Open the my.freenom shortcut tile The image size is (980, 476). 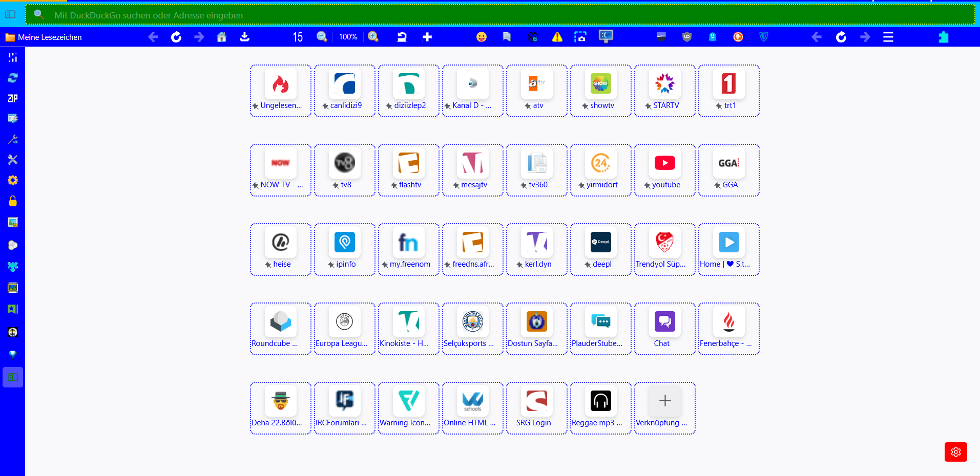pyautogui.click(x=409, y=249)
